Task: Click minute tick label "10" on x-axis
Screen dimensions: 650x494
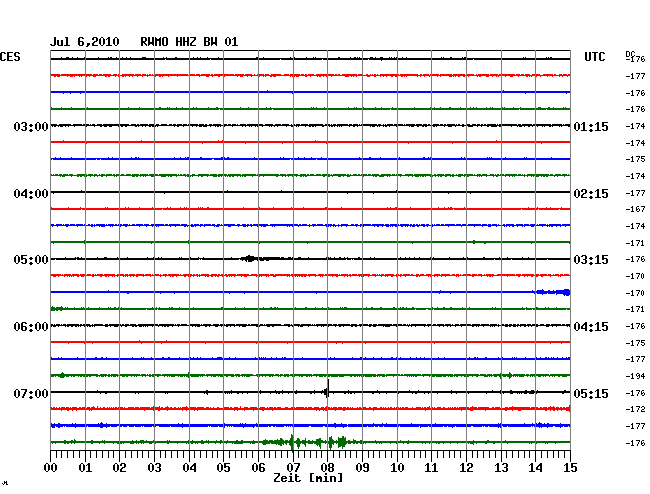Action: pos(397,468)
